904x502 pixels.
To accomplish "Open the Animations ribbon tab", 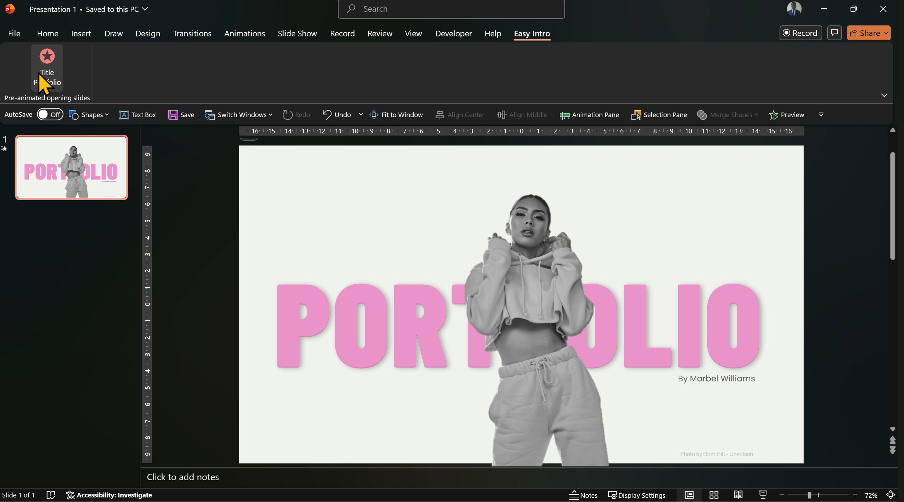I will 244,33.
